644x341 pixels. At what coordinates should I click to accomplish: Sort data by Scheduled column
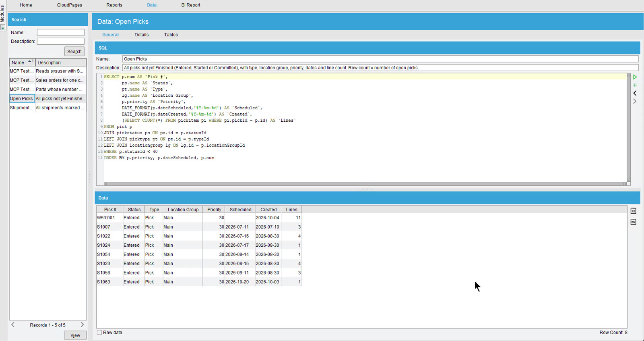coord(240,210)
